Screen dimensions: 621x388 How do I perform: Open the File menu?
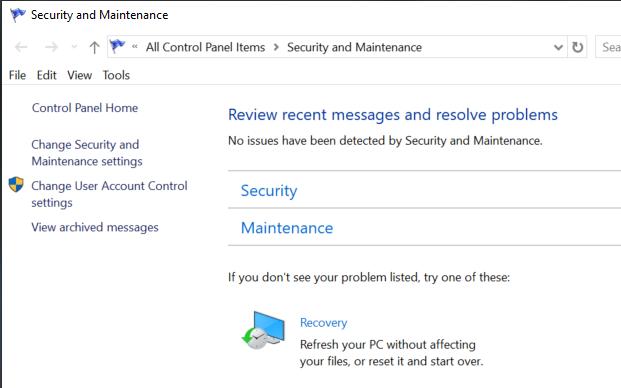(17, 75)
